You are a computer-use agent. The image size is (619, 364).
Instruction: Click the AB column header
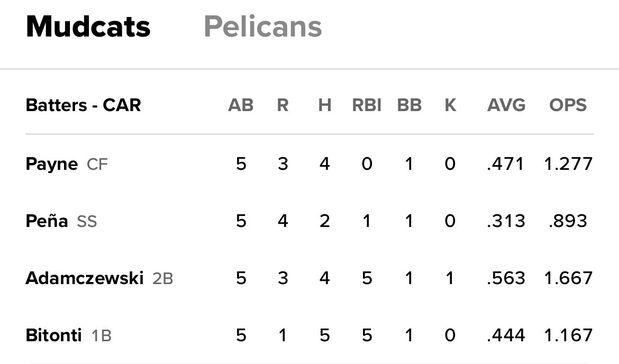pos(241,105)
